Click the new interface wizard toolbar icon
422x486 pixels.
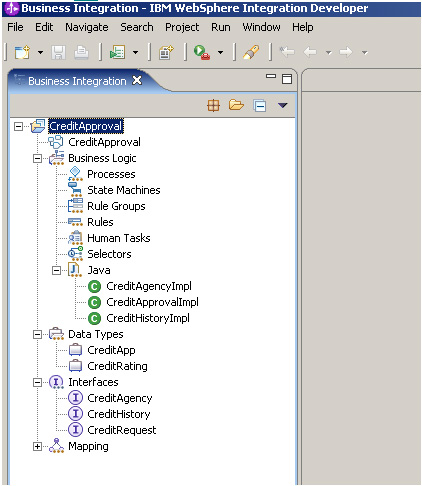pos(166,52)
